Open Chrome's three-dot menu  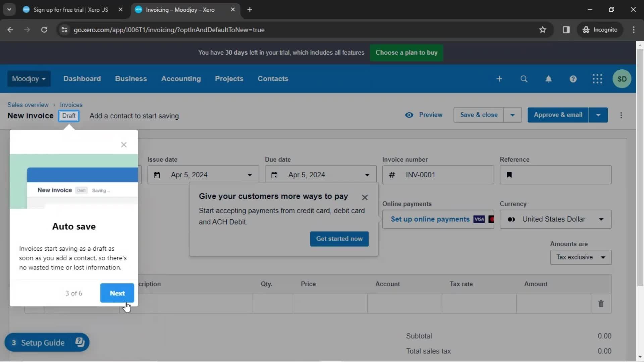[x=634, y=30]
